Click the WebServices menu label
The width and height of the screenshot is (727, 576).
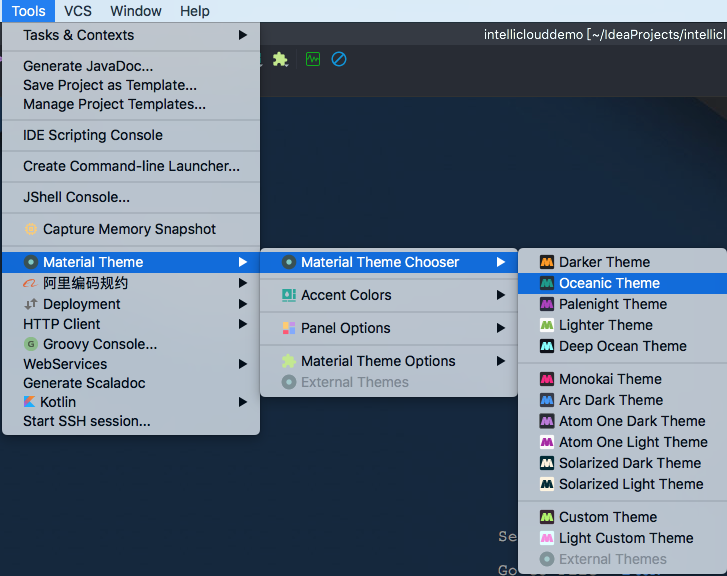[65, 364]
